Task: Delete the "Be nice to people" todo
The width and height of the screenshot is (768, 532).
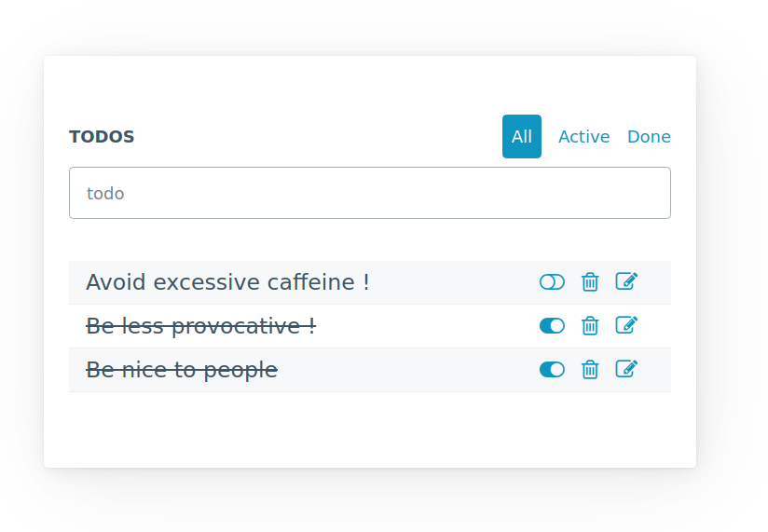Action: [590, 370]
